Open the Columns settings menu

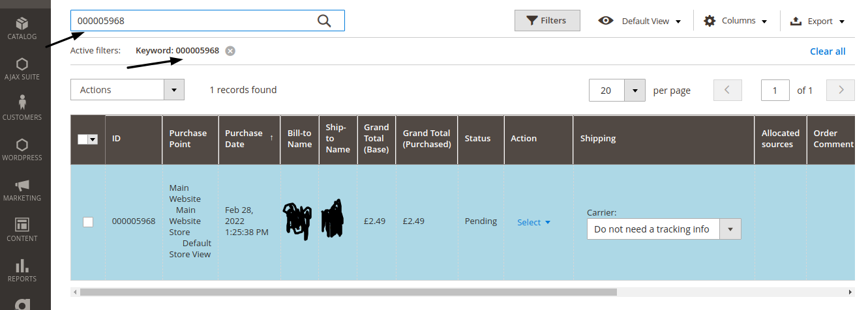[735, 21]
